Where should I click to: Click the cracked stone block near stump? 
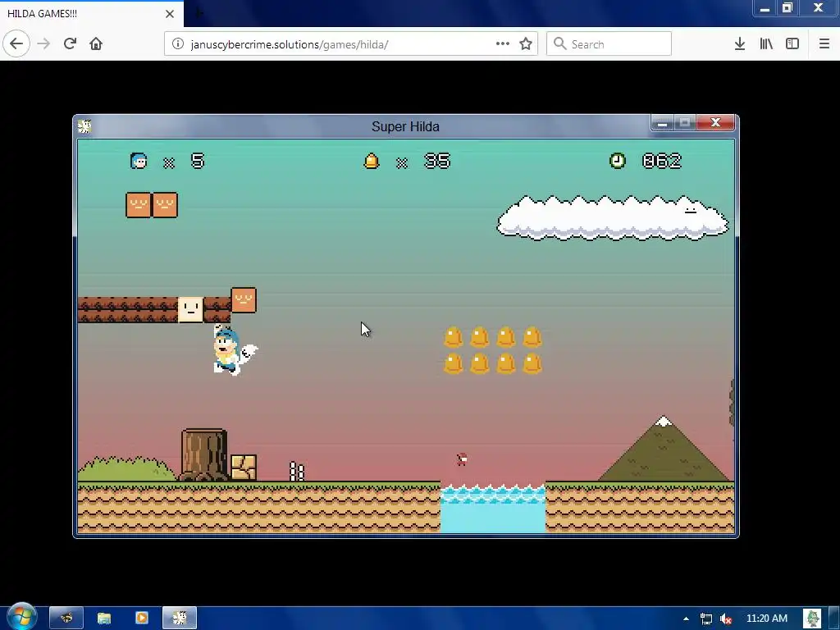244,467
